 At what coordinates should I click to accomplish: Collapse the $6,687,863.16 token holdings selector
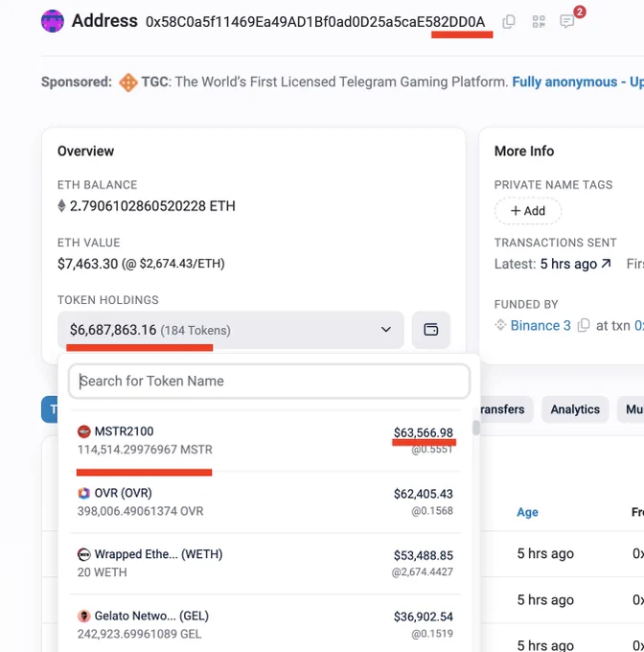[x=231, y=330]
